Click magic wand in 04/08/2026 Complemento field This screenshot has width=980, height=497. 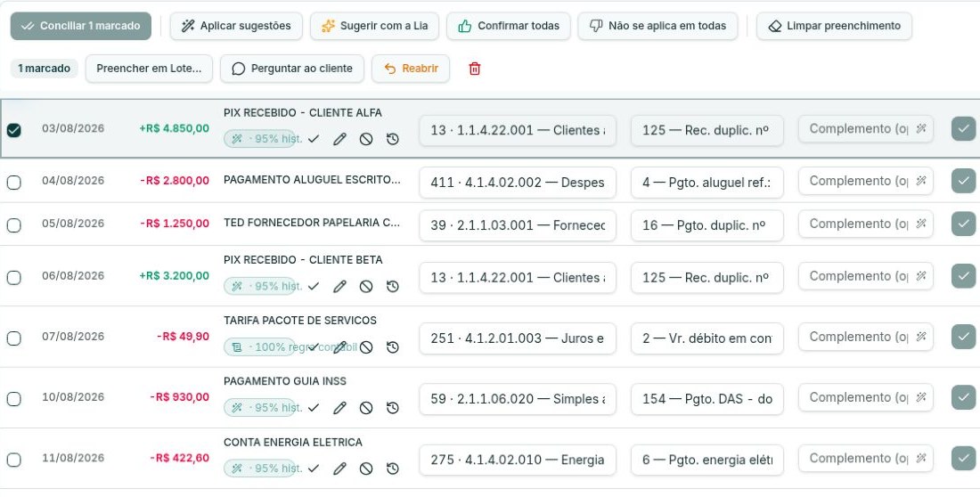[920, 181]
